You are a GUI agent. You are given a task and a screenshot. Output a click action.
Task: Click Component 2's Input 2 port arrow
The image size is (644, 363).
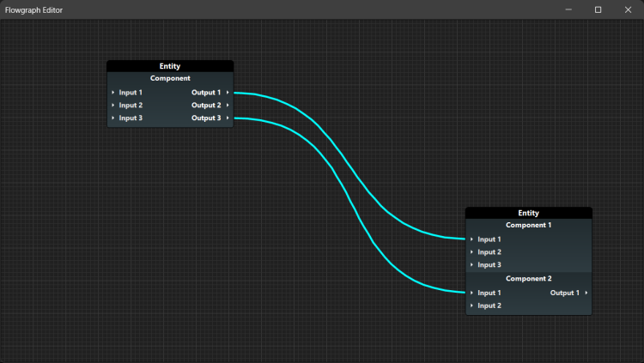click(471, 306)
